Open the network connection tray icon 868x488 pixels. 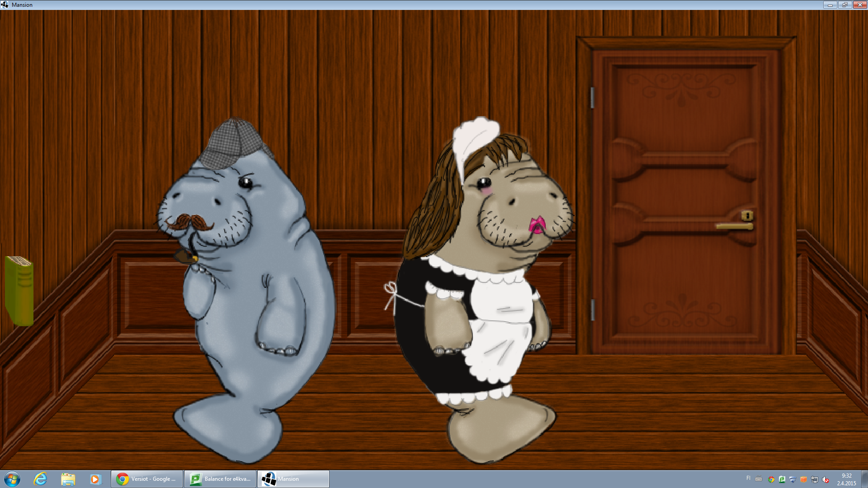[815, 479]
